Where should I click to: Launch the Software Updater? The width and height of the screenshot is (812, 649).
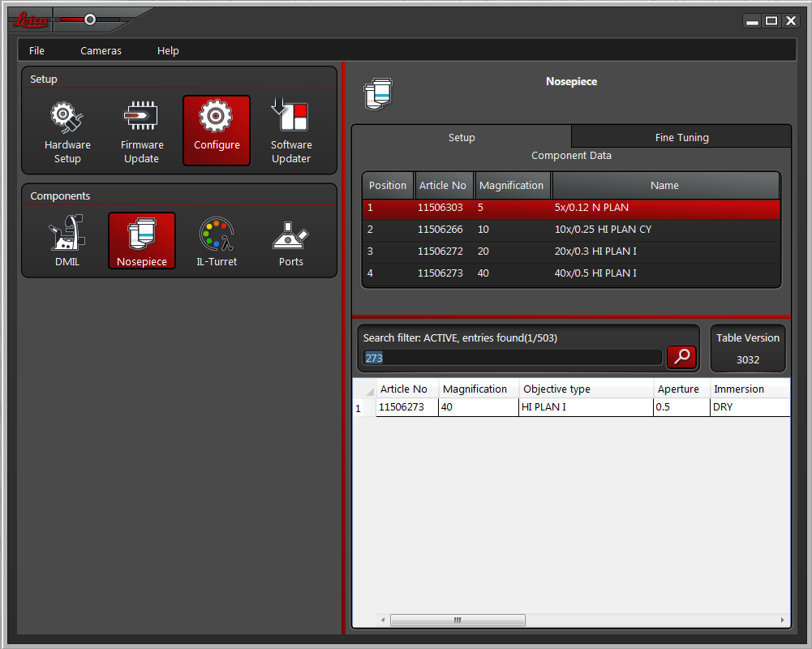coord(291,131)
